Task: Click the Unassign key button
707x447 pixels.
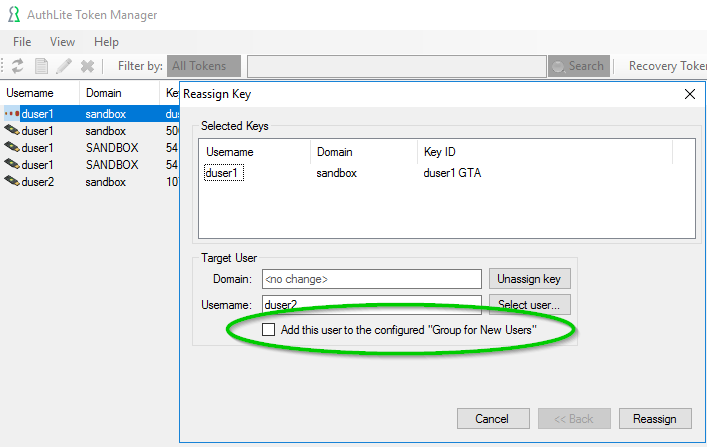Action: click(x=529, y=279)
